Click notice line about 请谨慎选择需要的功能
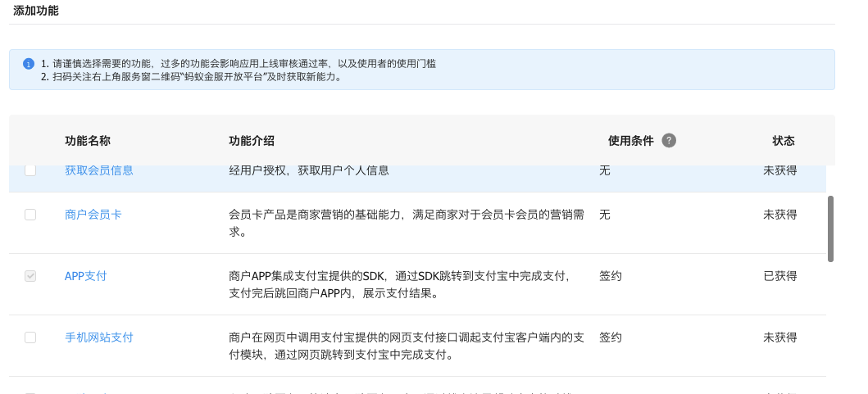The image size is (868, 394). pos(239,64)
